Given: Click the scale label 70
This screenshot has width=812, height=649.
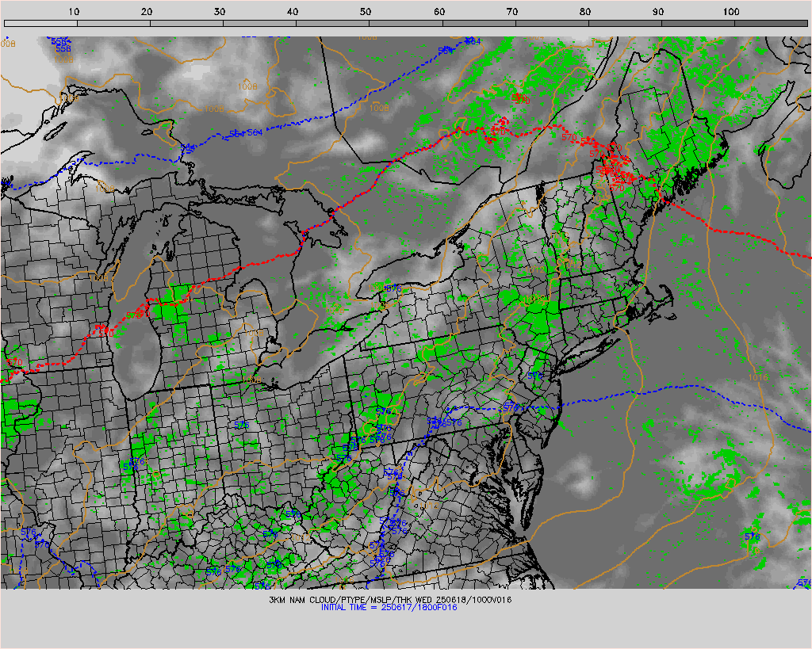Looking at the screenshot, I should click(512, 12).
